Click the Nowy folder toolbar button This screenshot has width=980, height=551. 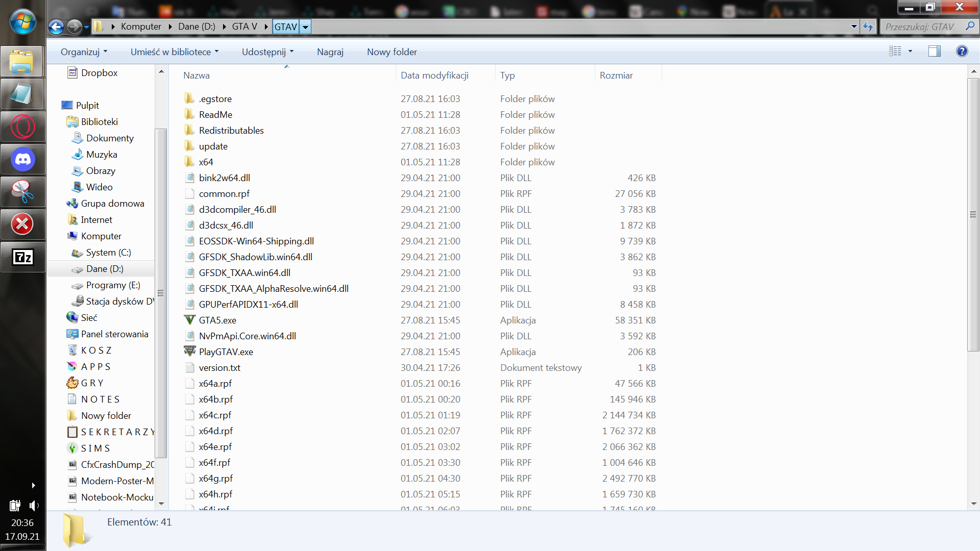392,52
